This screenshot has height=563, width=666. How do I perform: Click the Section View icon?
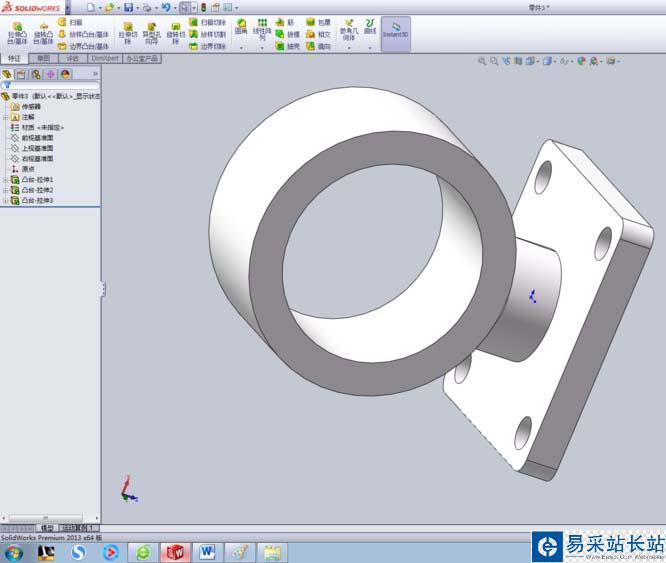518,61
